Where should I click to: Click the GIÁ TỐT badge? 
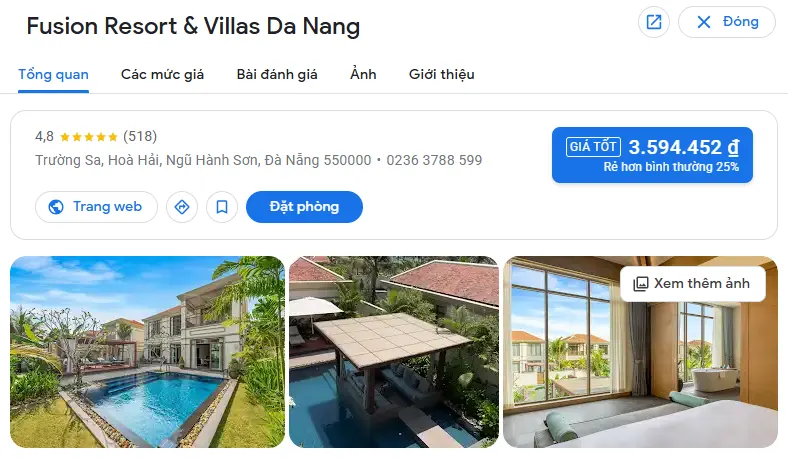(593, 146)
